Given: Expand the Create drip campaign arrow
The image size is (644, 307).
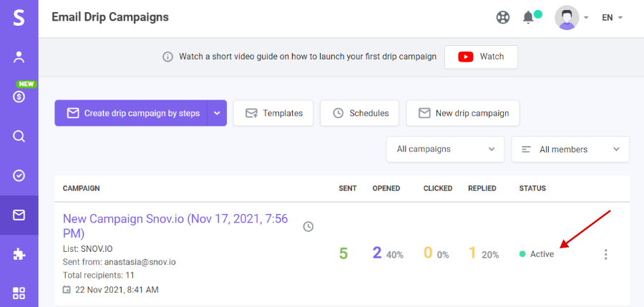Looking at the screenshot, I should (x=217, y=113).
